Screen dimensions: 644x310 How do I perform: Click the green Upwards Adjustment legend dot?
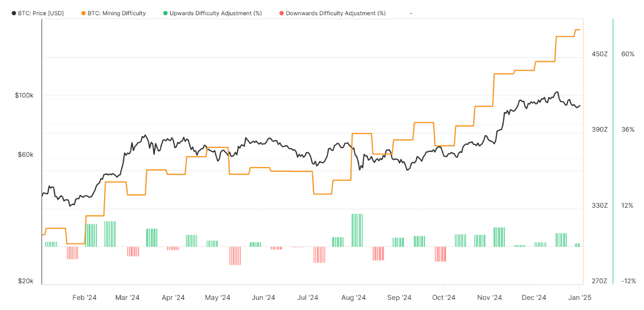pos(165,13)
